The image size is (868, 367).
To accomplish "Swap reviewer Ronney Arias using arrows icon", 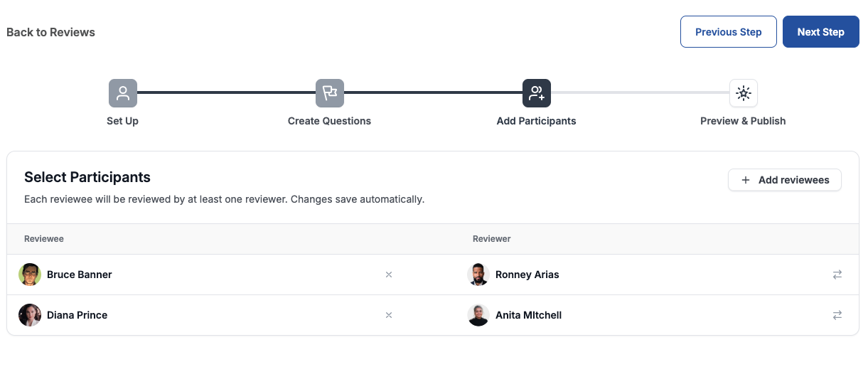I will [837, 275].
